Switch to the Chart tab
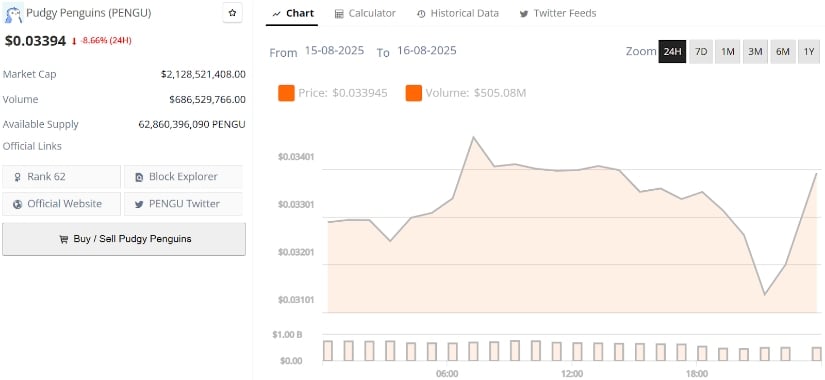Viewport: 825px width, 380px height. 292,14
